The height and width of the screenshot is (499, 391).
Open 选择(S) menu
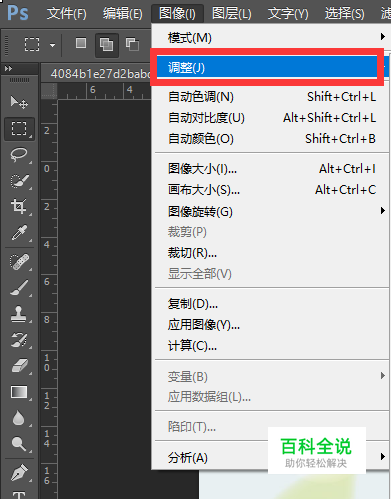tap(345, 14)
